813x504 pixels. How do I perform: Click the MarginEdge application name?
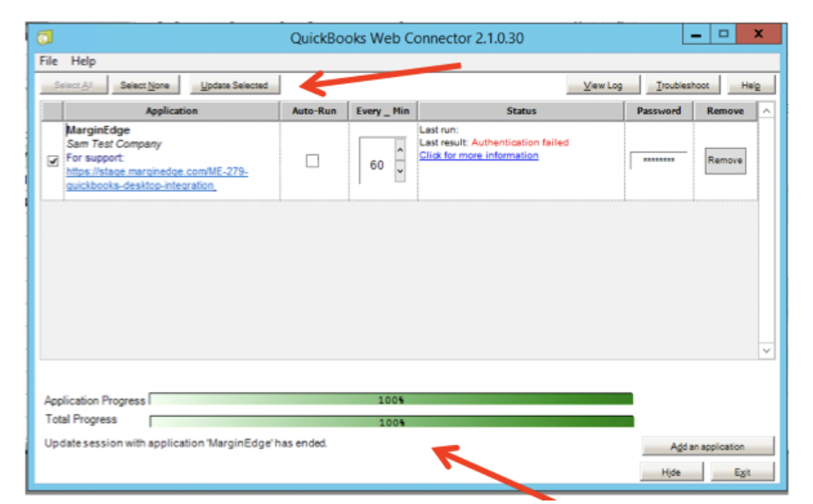98,130
